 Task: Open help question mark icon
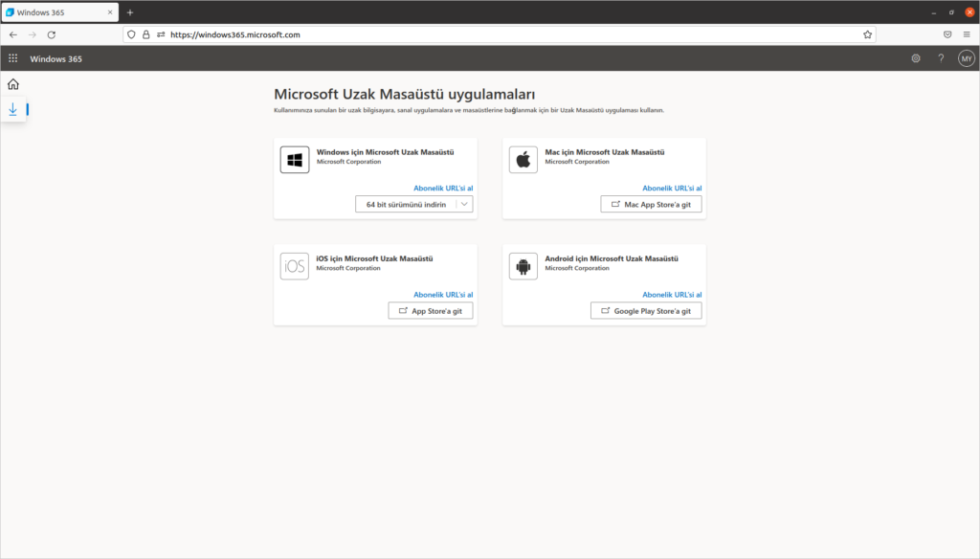(x=941, y=58)
